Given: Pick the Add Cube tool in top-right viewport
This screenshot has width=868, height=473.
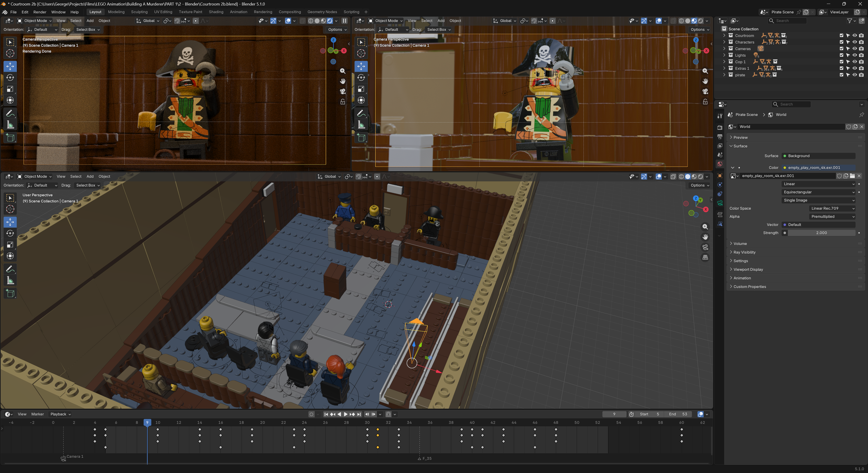Looking at the screenshot, I should [x=361, y=138].
